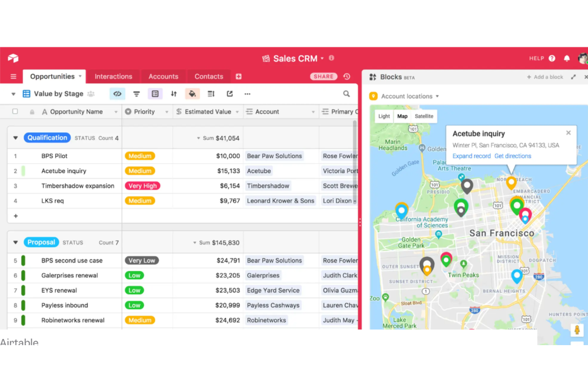Viewport: 588px width, 392px height.
Task: Open the notifications bell
Action: tap(567, 58)
